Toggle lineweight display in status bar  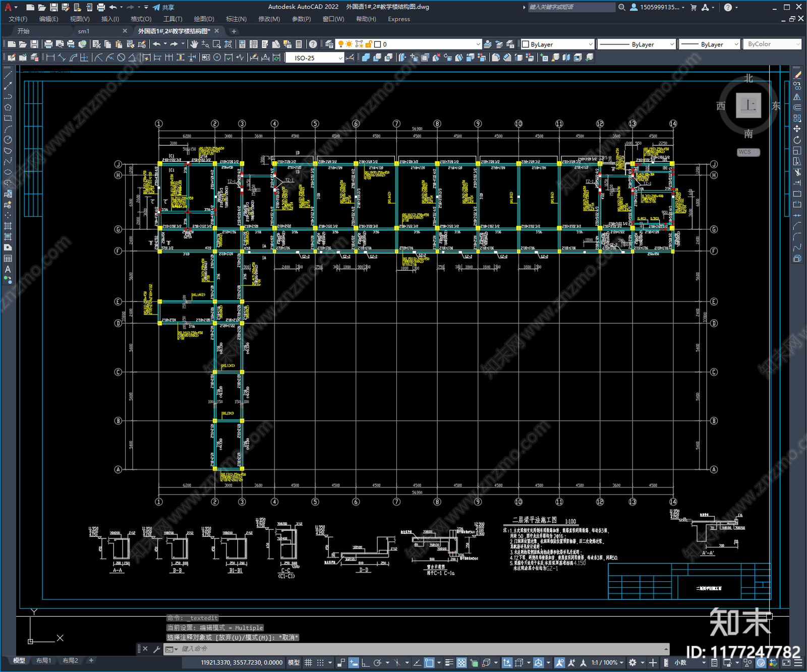[448, 662]
